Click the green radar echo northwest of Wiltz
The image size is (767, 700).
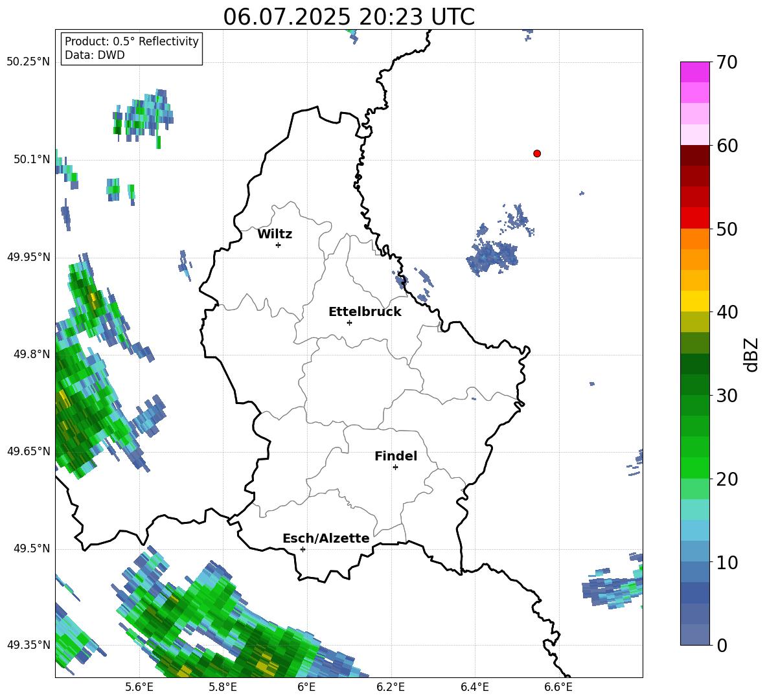click(143, 117)
